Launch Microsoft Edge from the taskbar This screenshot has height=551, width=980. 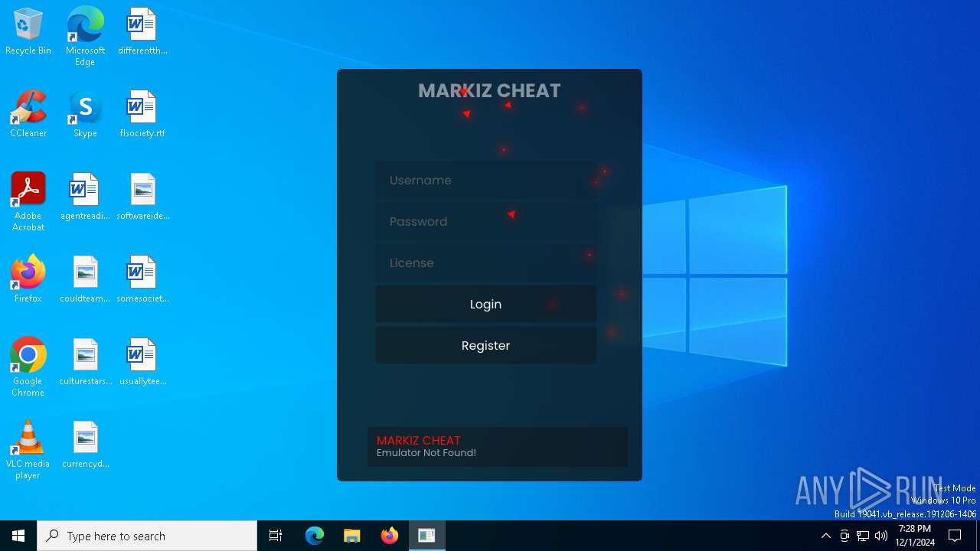click(315, 536)
